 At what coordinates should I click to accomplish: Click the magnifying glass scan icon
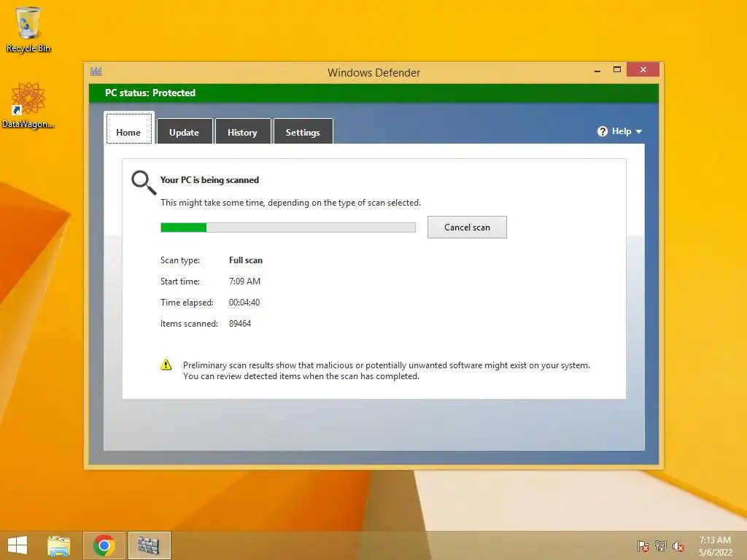[x=144, y=182]
